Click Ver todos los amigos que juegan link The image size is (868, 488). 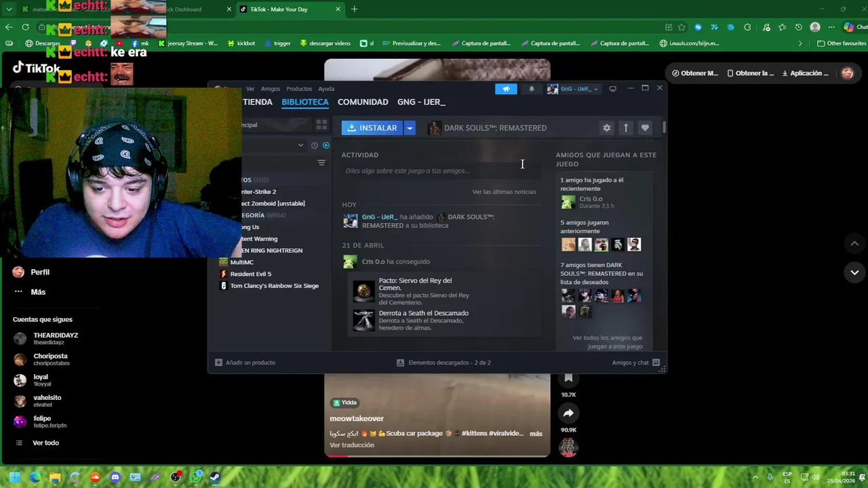pos(607,342)
